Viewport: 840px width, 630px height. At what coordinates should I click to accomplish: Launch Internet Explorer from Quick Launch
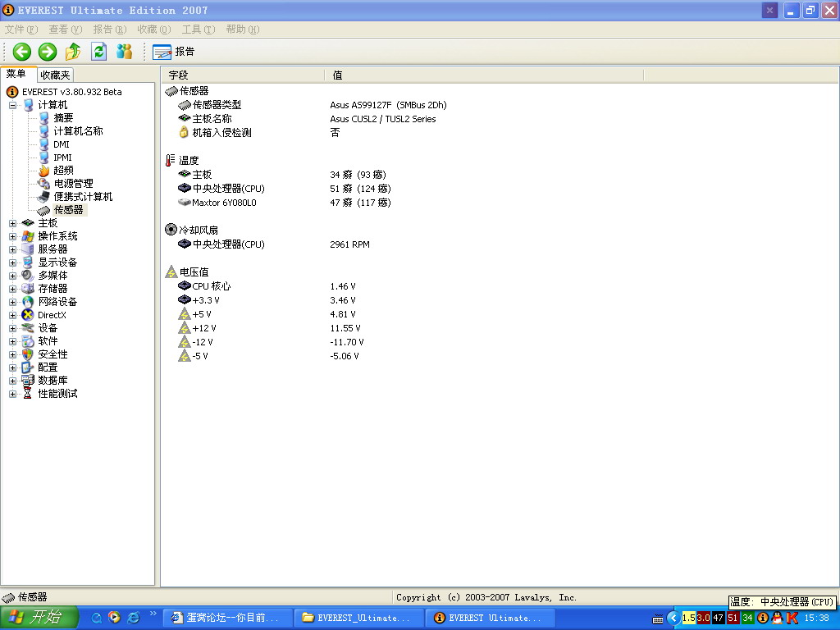pyautogui.click(x=134, y=618)
